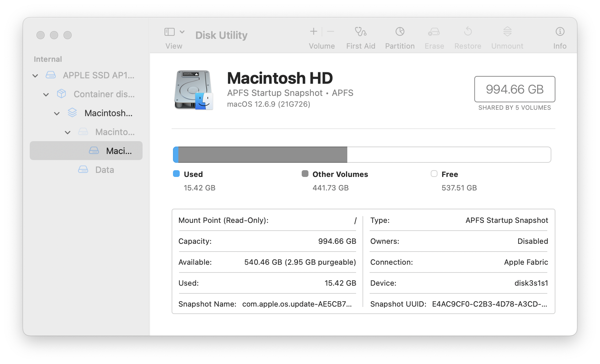
Task: Open the sidebar View menu icon
Action: (x=169, y=32)
